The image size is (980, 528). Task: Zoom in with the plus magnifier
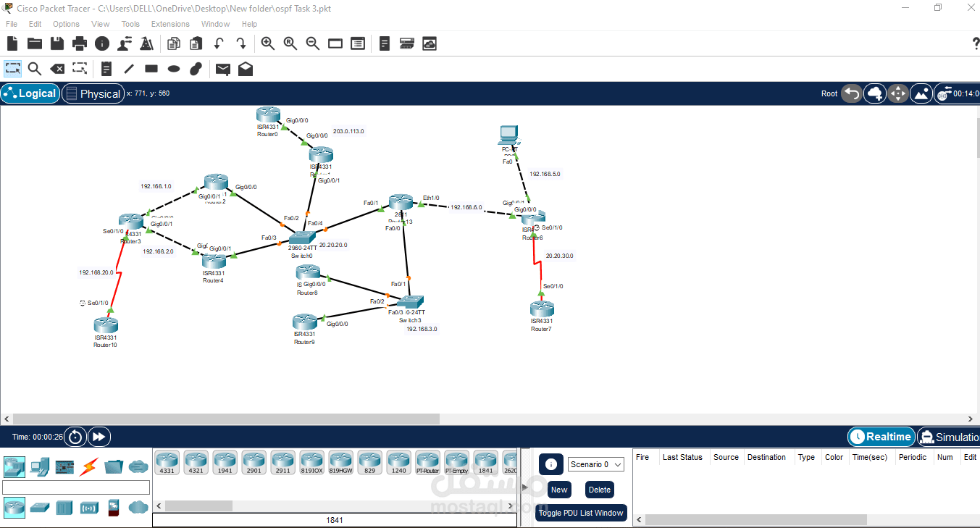(x=268, y=43)
